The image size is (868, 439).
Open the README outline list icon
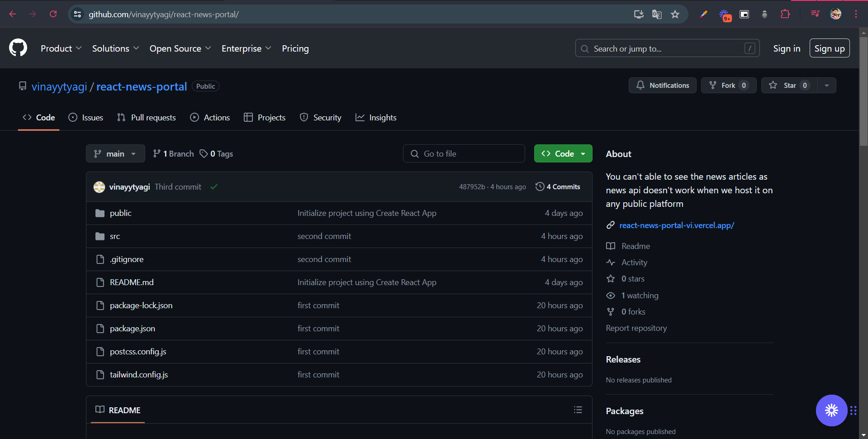pyautogui.click(x=578, y=410)
